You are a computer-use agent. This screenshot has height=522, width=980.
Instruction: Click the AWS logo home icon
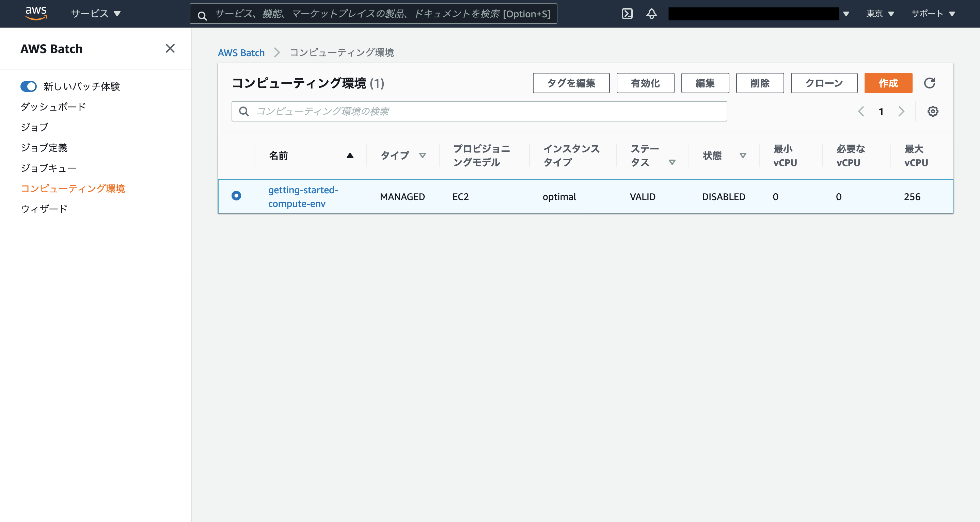pos(36,13)
